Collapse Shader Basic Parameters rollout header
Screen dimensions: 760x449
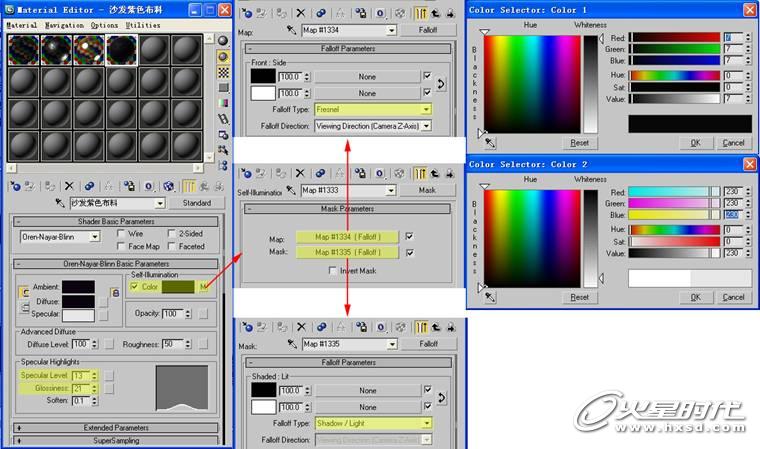116,221
